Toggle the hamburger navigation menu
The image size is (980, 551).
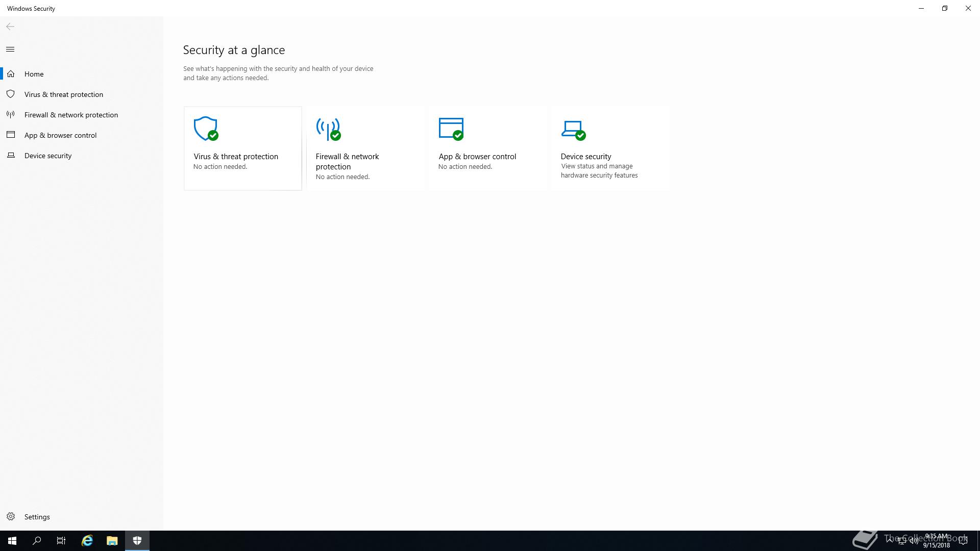pyautogui.click(x=10, y=49)
